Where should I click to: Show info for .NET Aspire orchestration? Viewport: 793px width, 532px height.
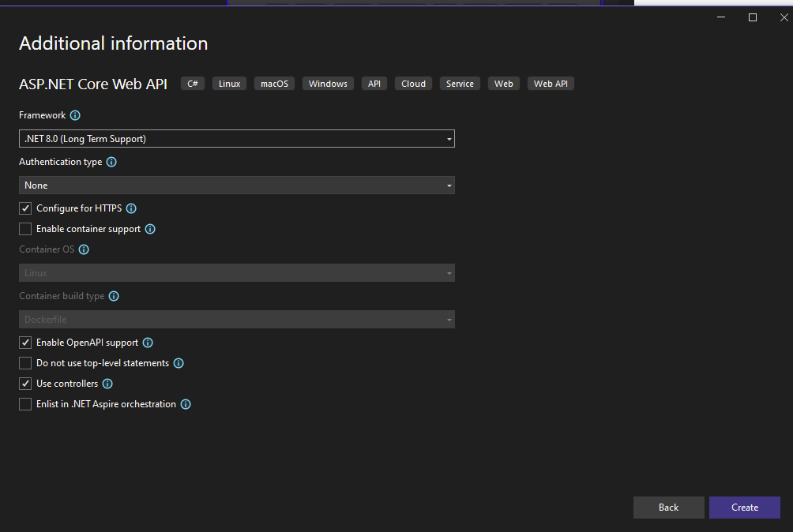coord(186,404)
